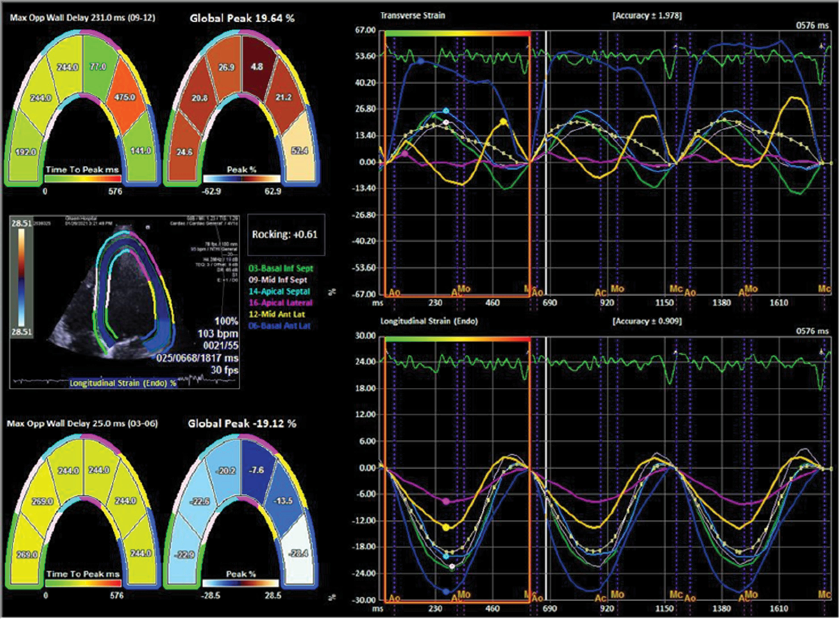Click the 475.0 time-to-peak segment
The image size is (840, 619).
click(x=125, y=97)
